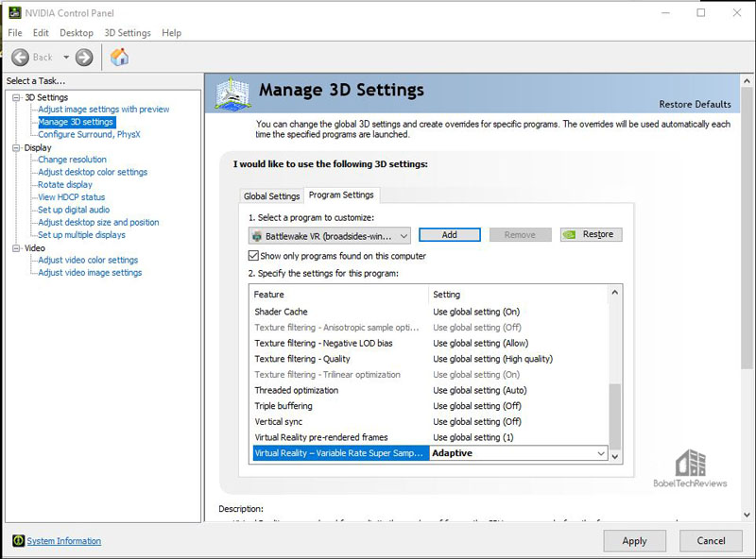This screenshot has height=559, width=756.
Task: Click the settings list scroll up arrow
Action: click(615, 292)
